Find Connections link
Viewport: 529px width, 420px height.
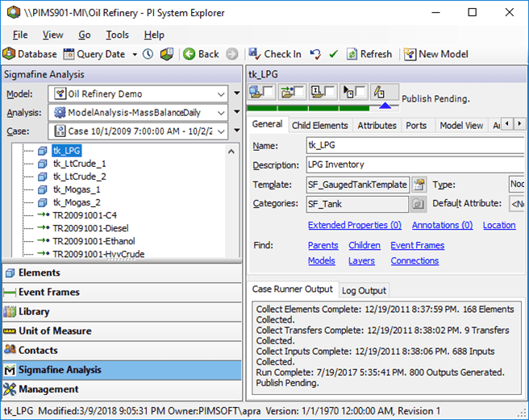[414, 260]
